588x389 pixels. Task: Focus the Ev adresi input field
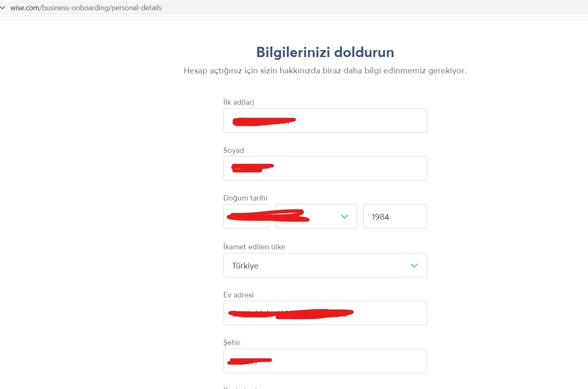387,313
